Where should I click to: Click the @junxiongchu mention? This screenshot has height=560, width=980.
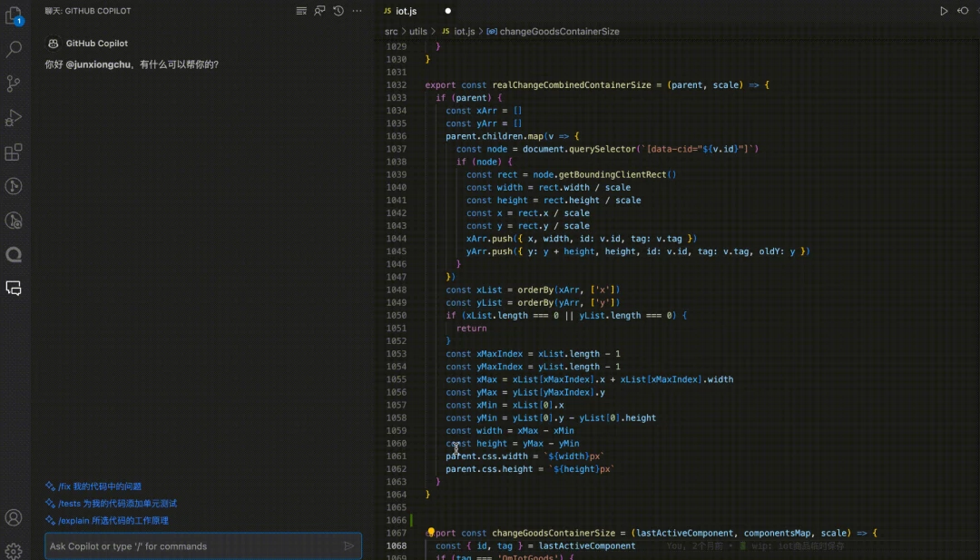[98, 64]
